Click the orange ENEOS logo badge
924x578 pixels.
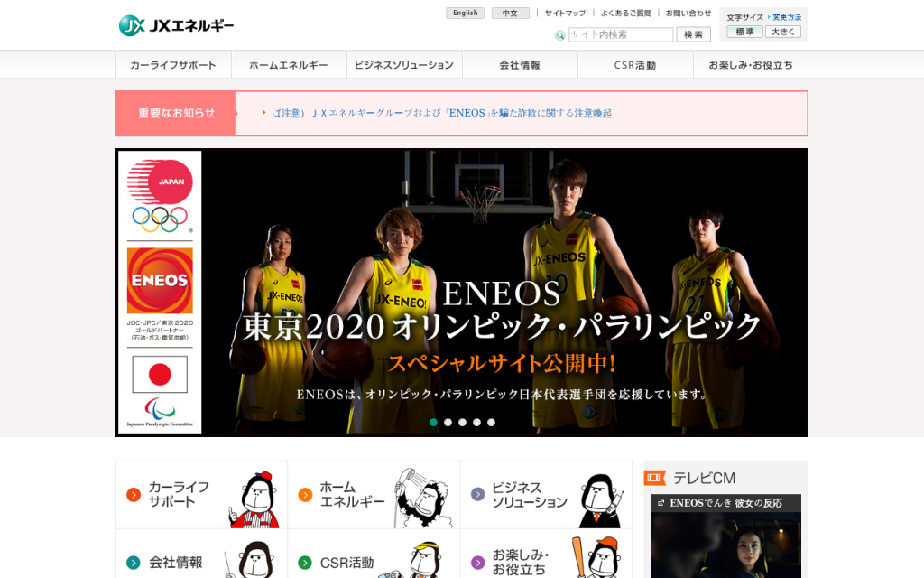160,281
